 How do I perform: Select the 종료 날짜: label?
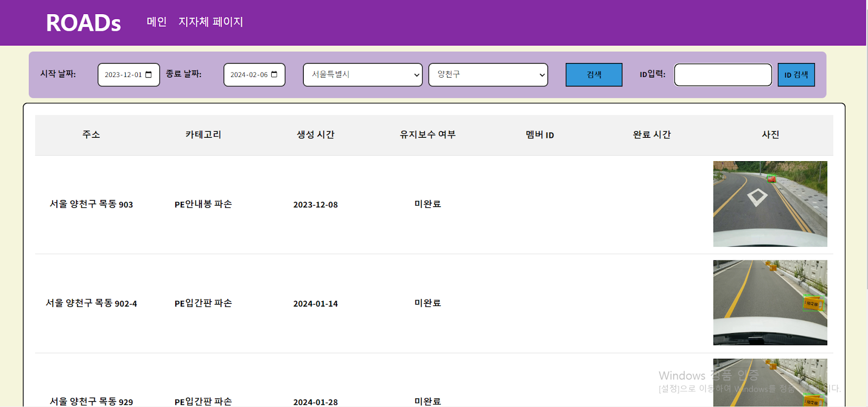[x=184, y=74]
